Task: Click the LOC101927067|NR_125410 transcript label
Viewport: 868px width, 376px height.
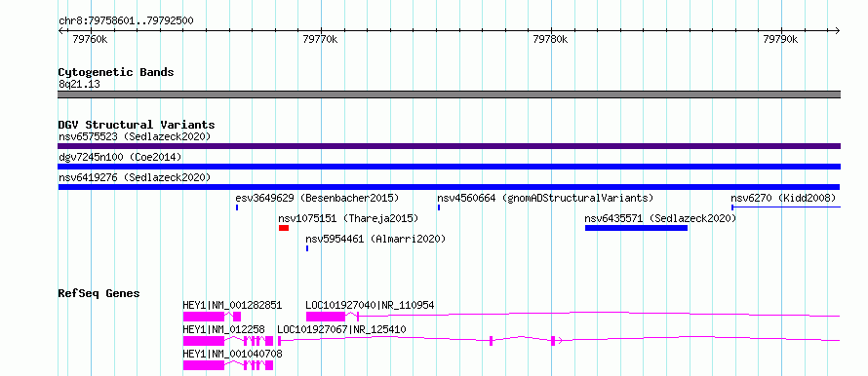Action: tap(341, 329)
